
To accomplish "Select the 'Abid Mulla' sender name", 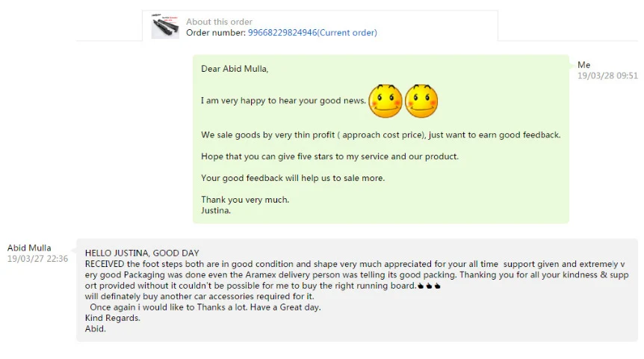I will (x=29, y=248).
